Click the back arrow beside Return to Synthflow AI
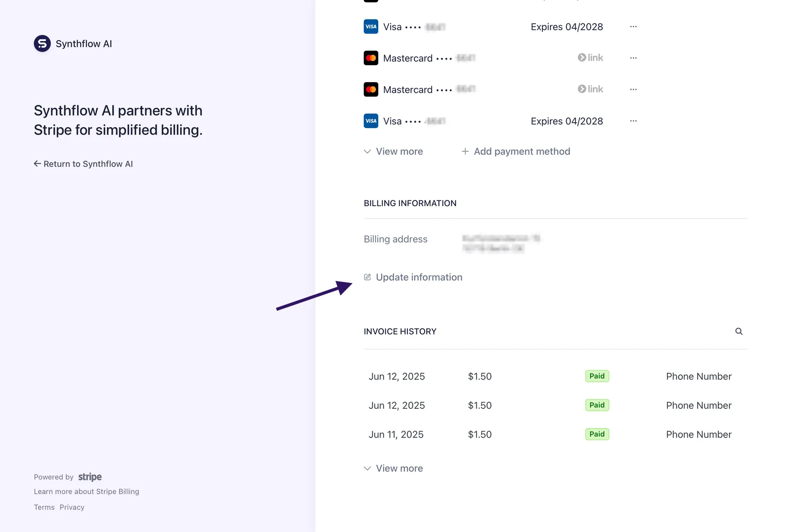This screenshot has height=532, width=791. (37, 164)
